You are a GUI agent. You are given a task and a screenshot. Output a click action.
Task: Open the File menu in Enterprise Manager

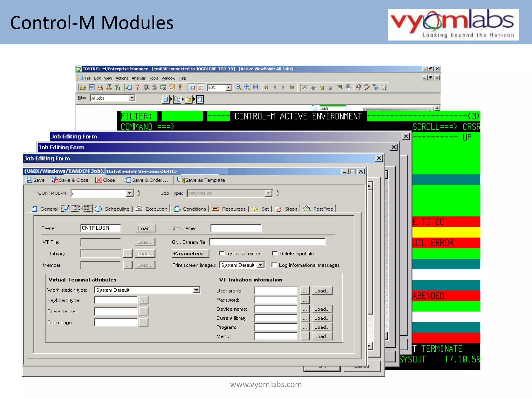tap(88, 78)
